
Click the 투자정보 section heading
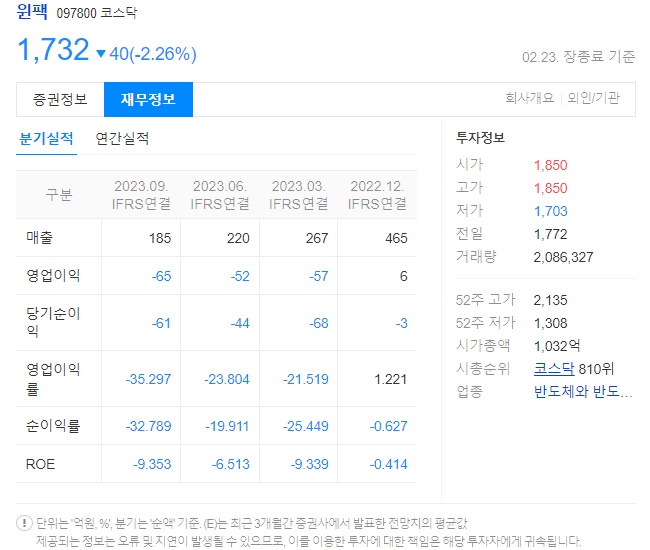[480, 138]
